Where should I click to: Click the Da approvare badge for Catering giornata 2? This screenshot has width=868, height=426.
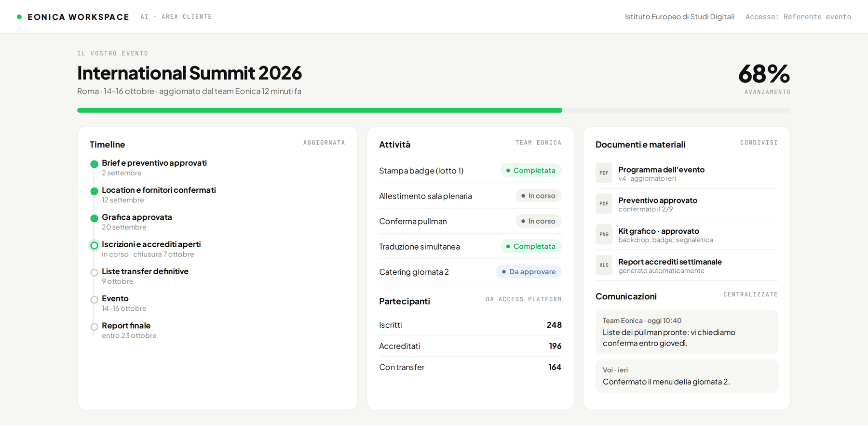529,272
